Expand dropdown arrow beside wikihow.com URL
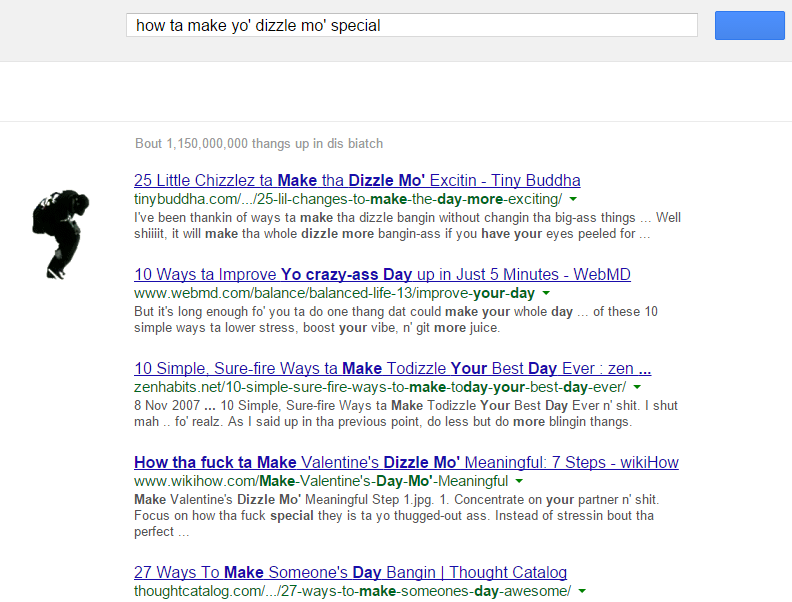 [519, 481]
